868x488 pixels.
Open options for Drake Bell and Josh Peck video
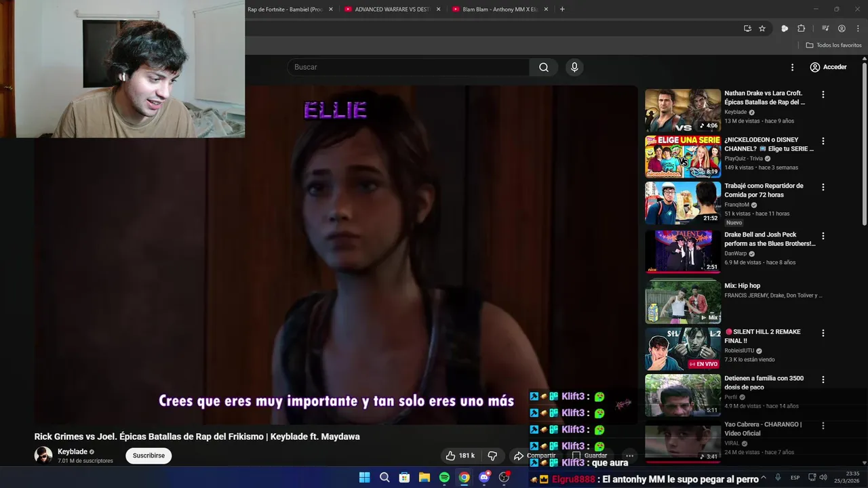tap(823, 236)
